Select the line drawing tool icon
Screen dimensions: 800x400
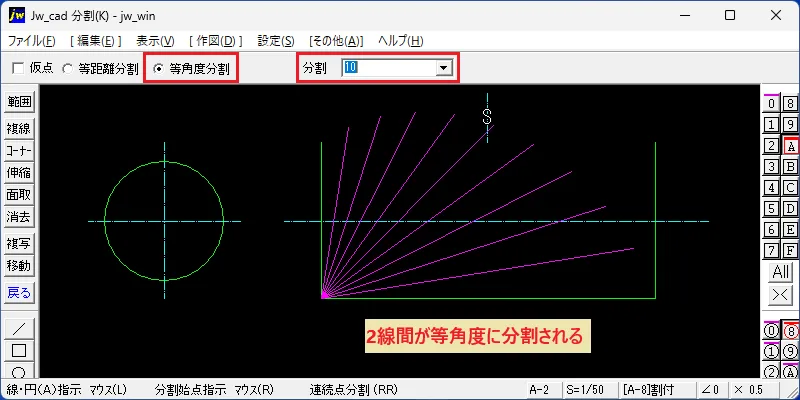click(19, 328)
